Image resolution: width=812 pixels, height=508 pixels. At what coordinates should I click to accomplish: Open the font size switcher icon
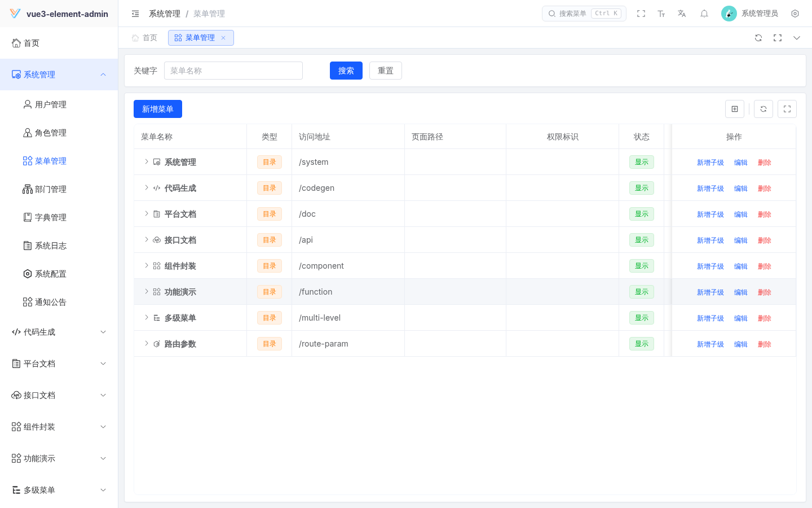click(x=661, y=14)
